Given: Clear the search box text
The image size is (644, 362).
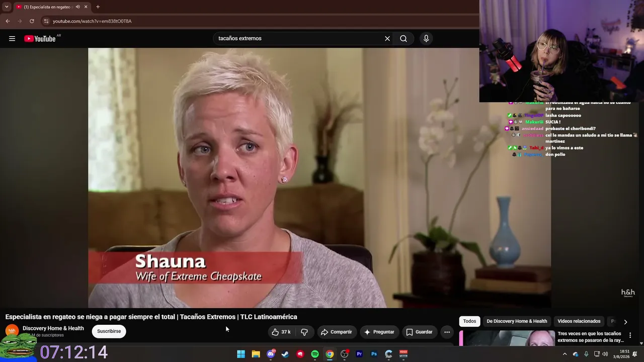Looking at the screenshot, I should coord(387,39).
